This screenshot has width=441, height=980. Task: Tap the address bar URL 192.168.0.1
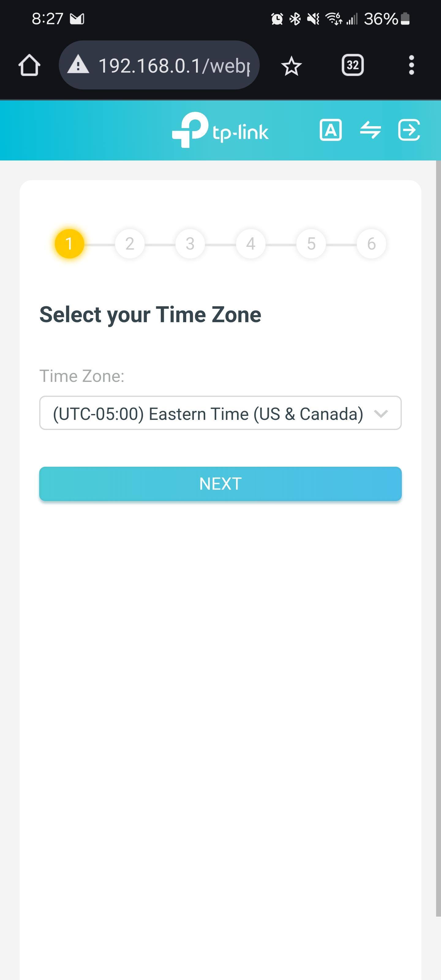click(x=174, y=66)
